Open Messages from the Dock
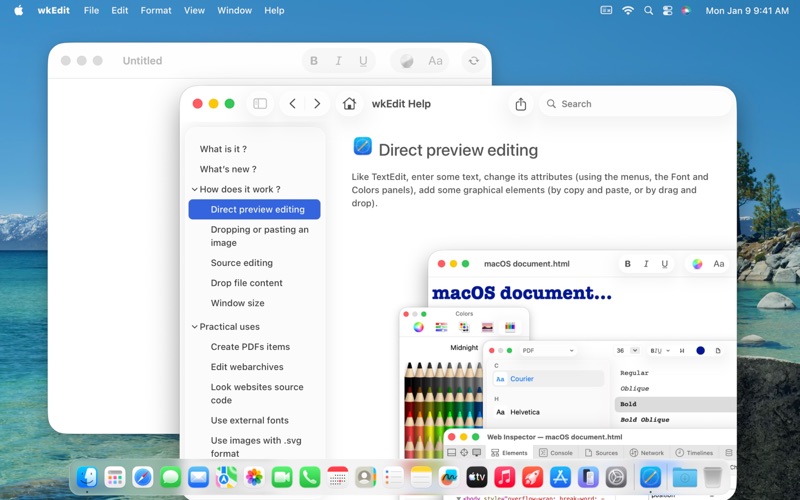 pyautogui.click(x=170, y=478)
